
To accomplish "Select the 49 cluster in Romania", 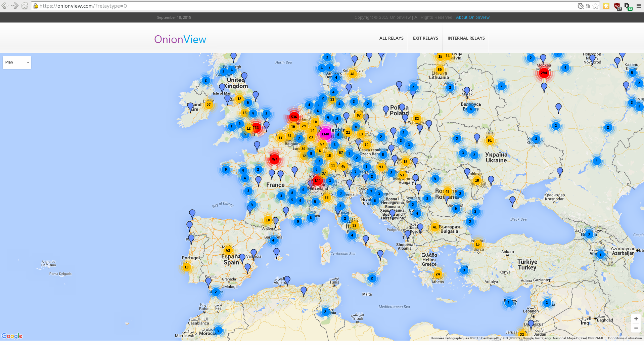I will coord(447,191).
